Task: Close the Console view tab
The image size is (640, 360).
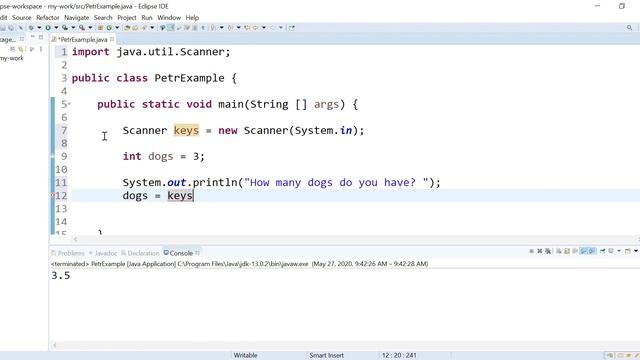Action: pos(198,253)
